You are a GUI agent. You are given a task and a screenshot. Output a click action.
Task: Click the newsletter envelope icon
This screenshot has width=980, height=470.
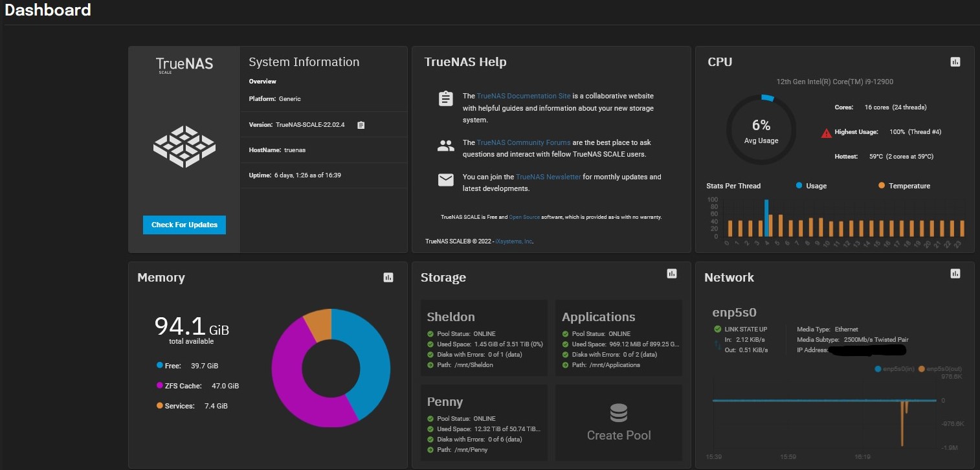[x=445, y=180]
